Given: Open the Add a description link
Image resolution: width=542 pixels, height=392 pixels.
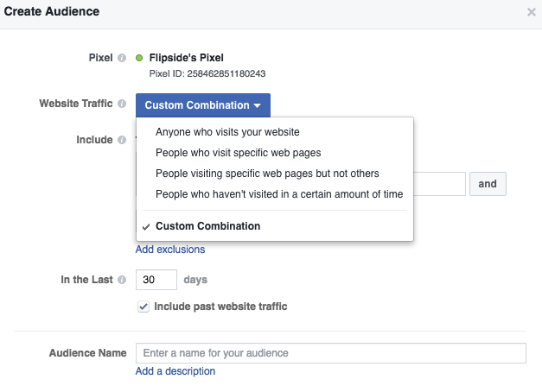Looking at the screenshot, I should [x=175, y=371].
